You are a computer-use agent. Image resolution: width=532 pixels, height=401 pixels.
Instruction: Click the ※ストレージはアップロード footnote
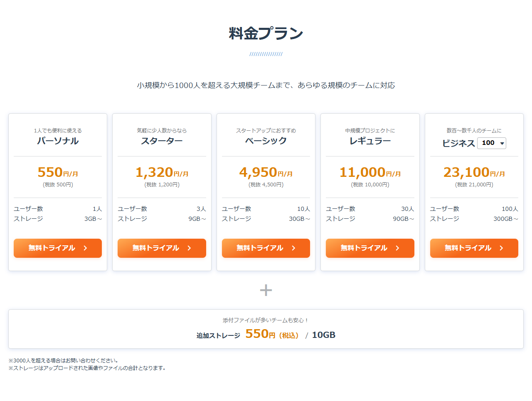(x=87, y=368)
